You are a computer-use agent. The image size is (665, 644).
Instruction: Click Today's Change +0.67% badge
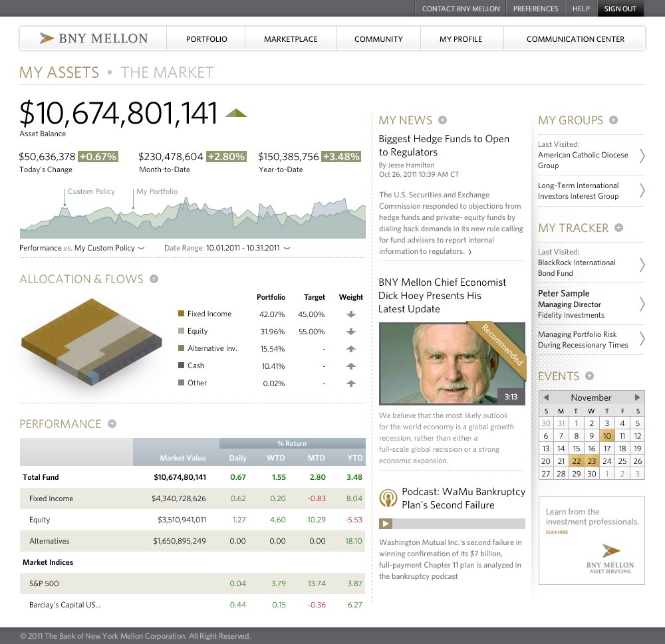pos(98,156)
